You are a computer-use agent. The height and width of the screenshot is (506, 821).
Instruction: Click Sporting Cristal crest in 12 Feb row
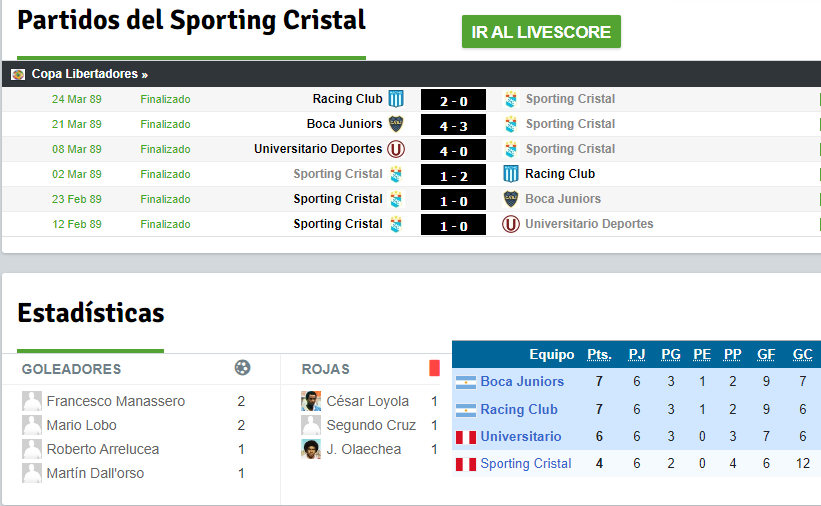pyautogui.click(x=396, y=224)
